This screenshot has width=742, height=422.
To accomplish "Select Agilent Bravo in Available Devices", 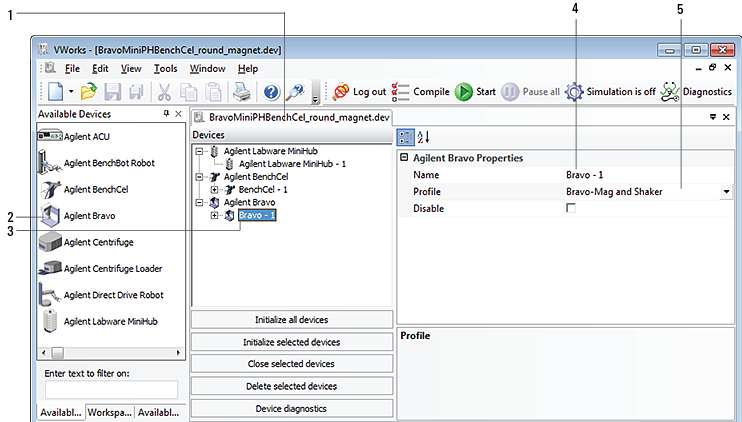I will (x=90, y=215).
